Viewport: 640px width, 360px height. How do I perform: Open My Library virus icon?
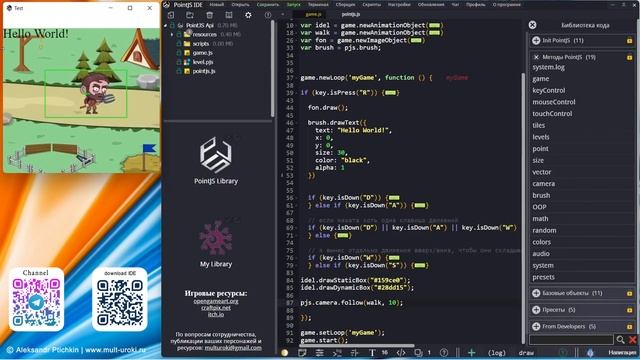pyautogui.click(x=216, y=238)
